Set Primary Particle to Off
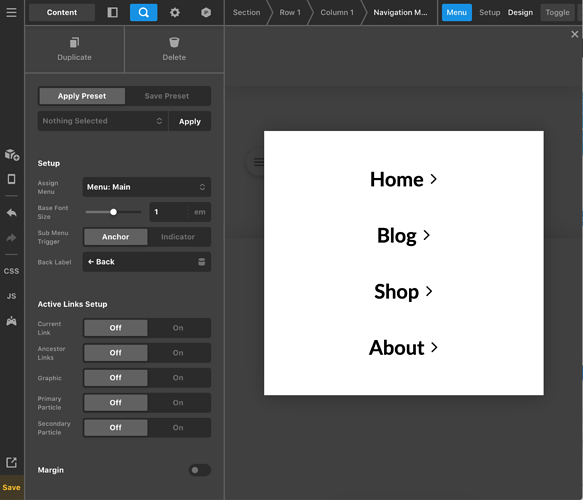The width and height of the screenshot is (583, 500). pos(116,403)
